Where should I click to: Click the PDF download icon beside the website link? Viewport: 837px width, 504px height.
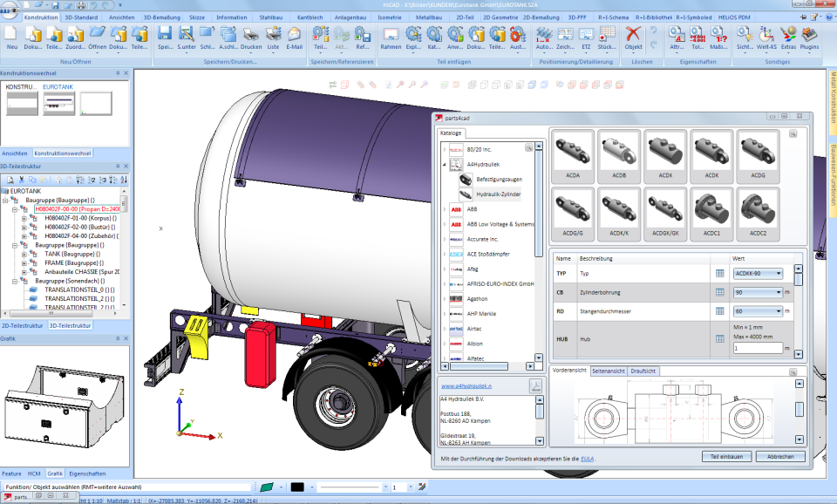click(537, 386)
